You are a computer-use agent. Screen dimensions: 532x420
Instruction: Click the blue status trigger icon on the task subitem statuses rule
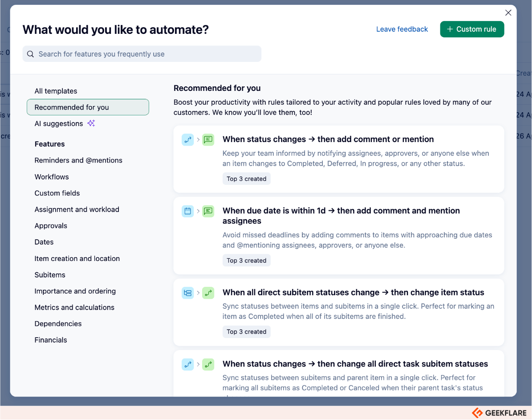coord(187,364)
